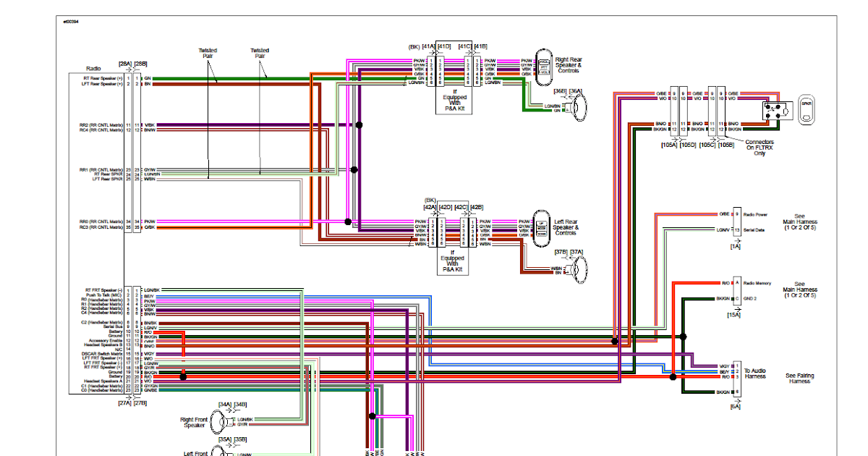Viewport: 868px width, 456px height.
Task: Click the left rear speaker symbol at [37A]
Action: click(577, 270)
